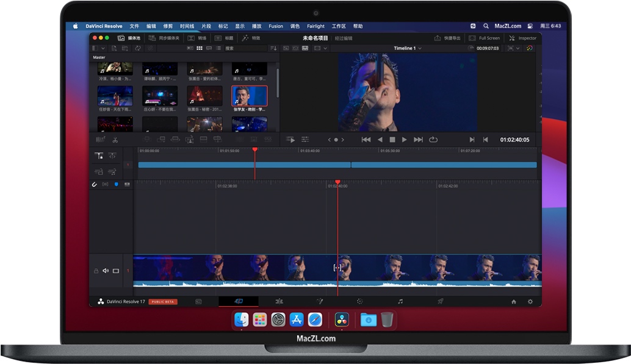Switch to the Fairlight music note page tab
The width and height of the screenshot is (631, 364).
pyautogui.click(x=400, y=301)
